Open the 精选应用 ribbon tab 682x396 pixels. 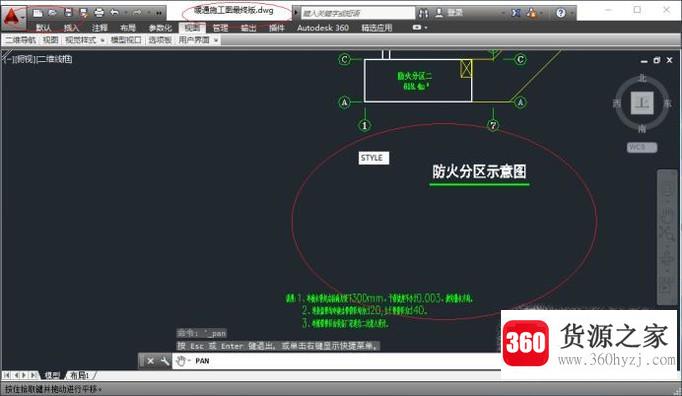377,28
